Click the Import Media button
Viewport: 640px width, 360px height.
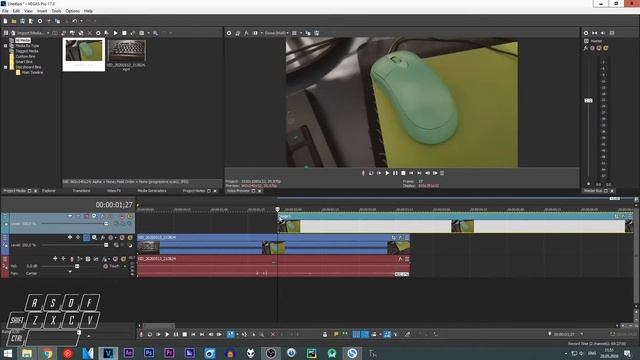point(28,33)
